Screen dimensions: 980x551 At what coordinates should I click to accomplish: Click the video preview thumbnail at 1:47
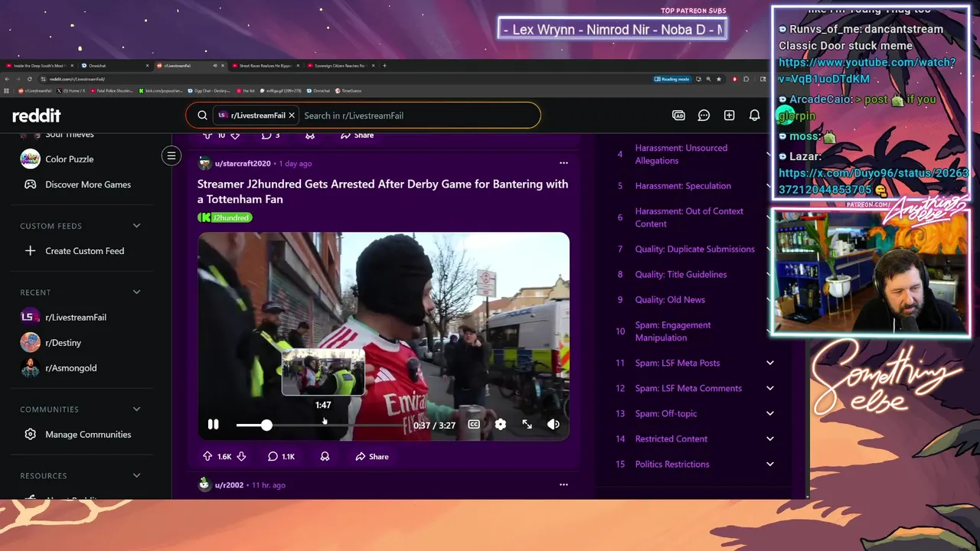(323, 372)
